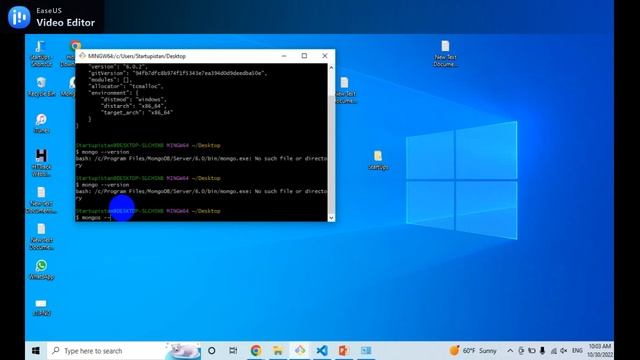
Task: Click the 'mongos --' command prompt line
Action: point(94,218)
